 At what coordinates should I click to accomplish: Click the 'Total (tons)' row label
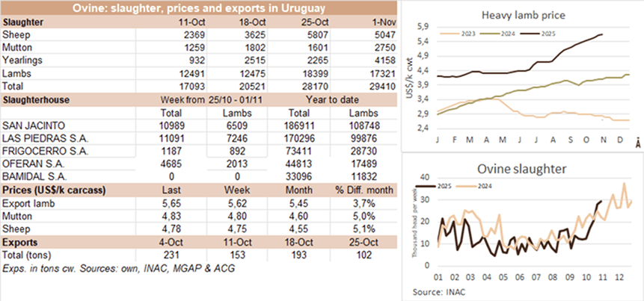(x=28, y=255)
